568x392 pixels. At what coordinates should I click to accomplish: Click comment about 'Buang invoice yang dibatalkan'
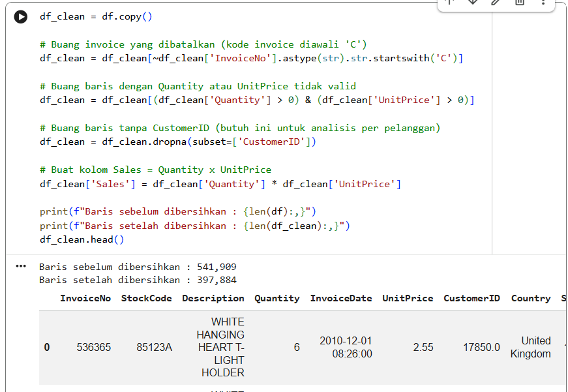pyautogui.click(x=203, y=44)
